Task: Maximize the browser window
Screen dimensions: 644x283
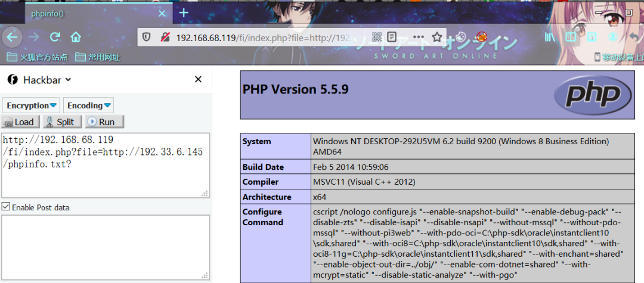Action: click(628, 13)
